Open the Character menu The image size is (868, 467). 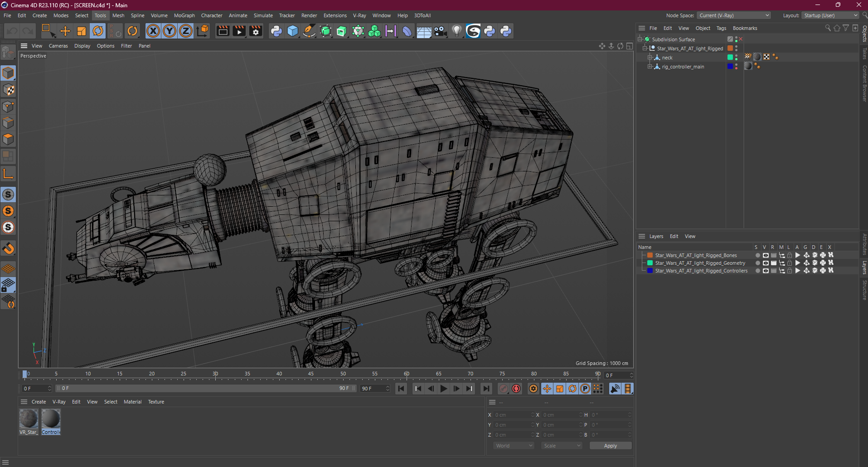tap(212, 15)
